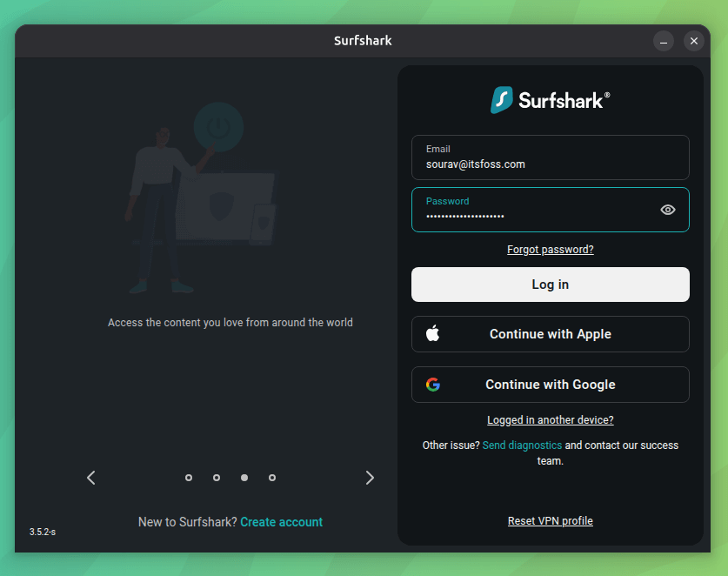Click the Send diagnostics link

point(522,445)
